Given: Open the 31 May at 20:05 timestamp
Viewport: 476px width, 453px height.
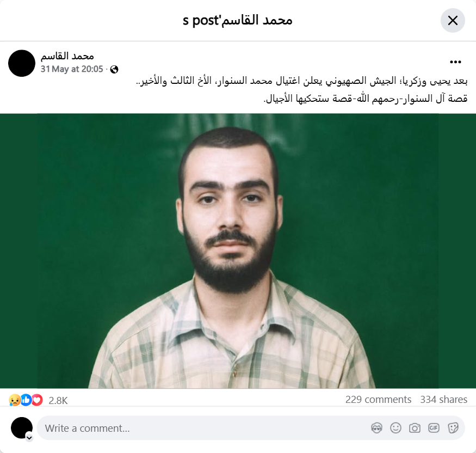Looking at the screenshot, I should point(72,69).
